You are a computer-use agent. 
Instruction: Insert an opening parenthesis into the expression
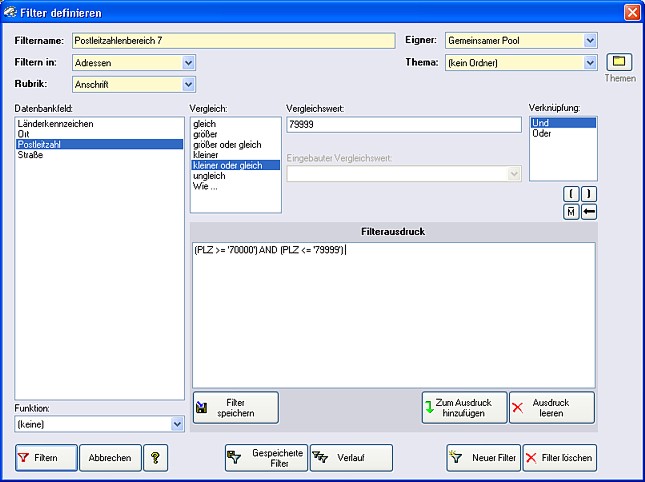[571, 192]
